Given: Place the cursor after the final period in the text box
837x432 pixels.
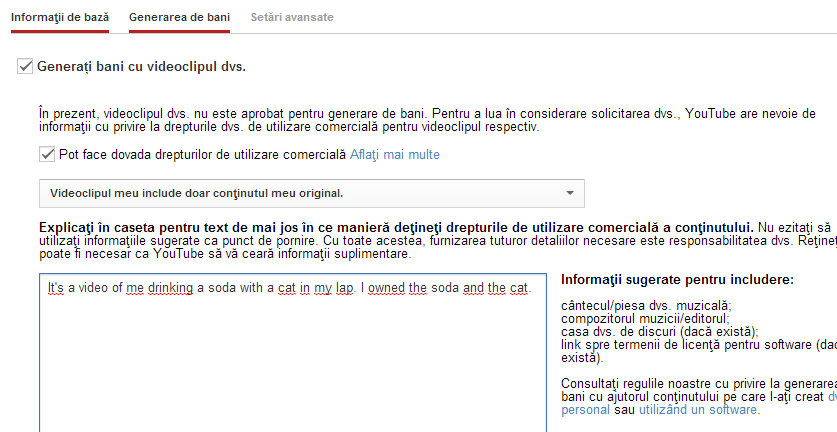Looking at the screenshot, I should (x=532, y=288).
